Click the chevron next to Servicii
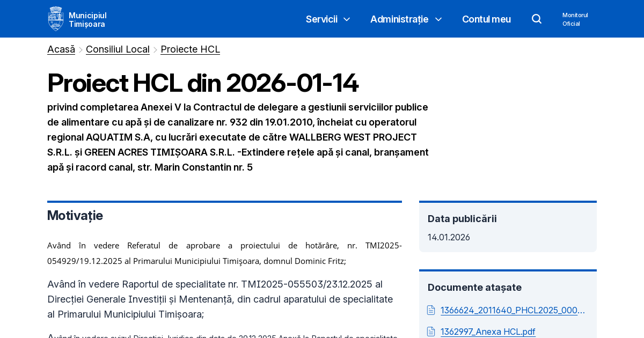 tap(346, 19)
